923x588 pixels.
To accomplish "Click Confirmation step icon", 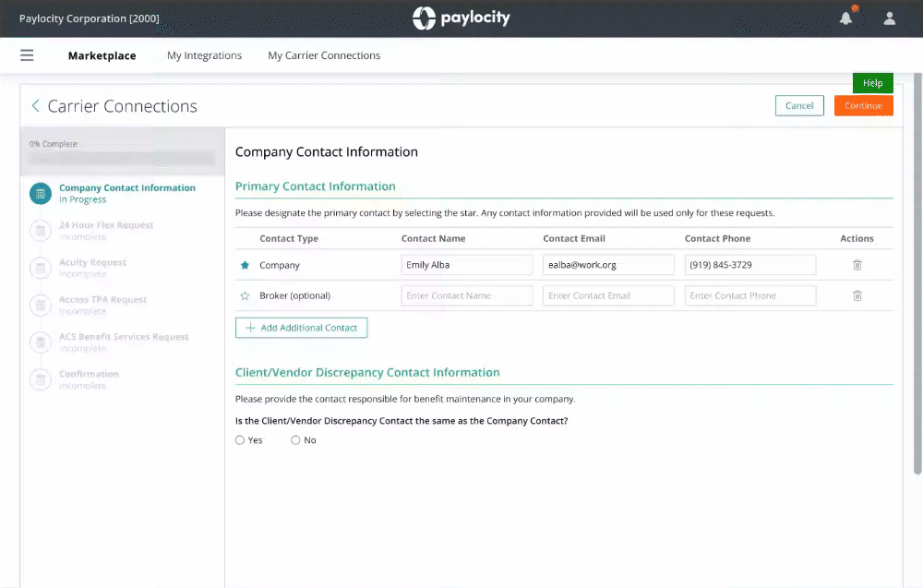I will pyautogui.click(x=41, y=379).
